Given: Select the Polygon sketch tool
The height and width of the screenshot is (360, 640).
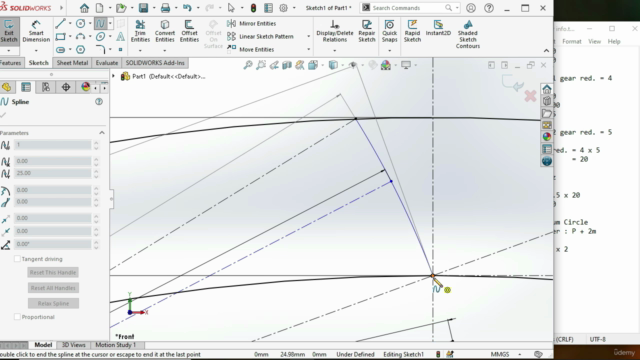Looking at the screenshot, I should coord(81,50).
